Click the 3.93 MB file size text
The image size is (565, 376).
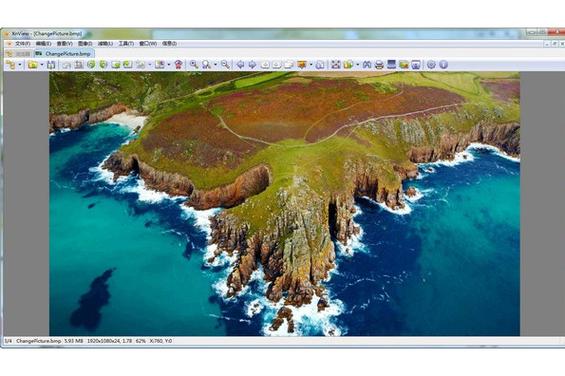point(74,341)
